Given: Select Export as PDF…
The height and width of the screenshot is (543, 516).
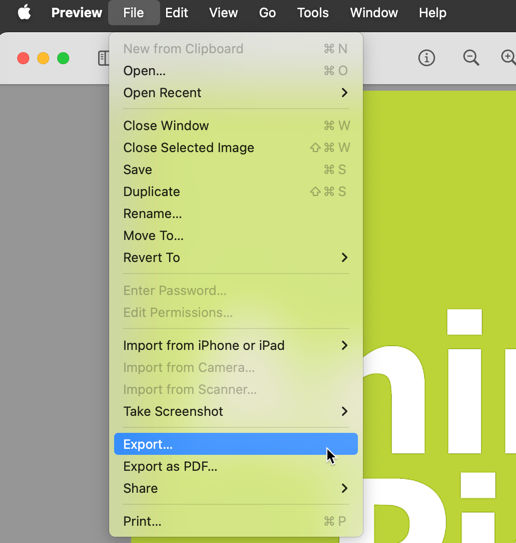Looking at the screenshot, I should pyautogui.click(x=236, y=466).
